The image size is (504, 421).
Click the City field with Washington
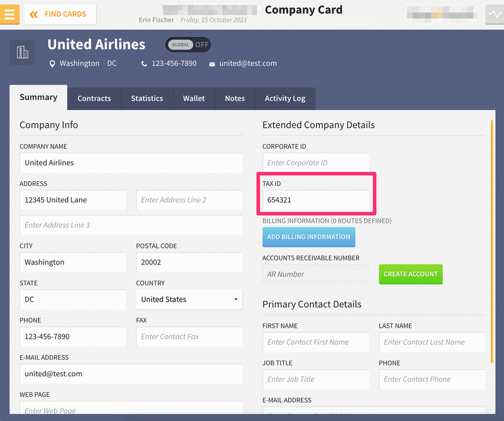[73, 263]
